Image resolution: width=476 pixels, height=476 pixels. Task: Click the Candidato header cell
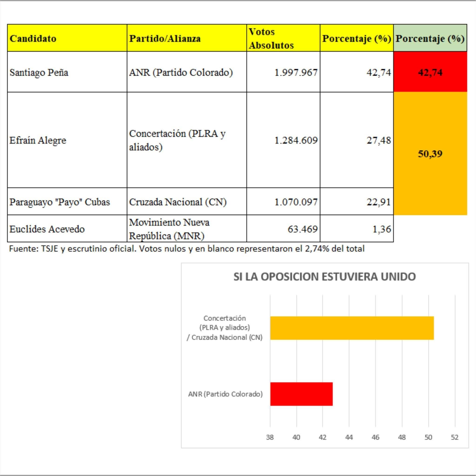click(x=67, y=38)
